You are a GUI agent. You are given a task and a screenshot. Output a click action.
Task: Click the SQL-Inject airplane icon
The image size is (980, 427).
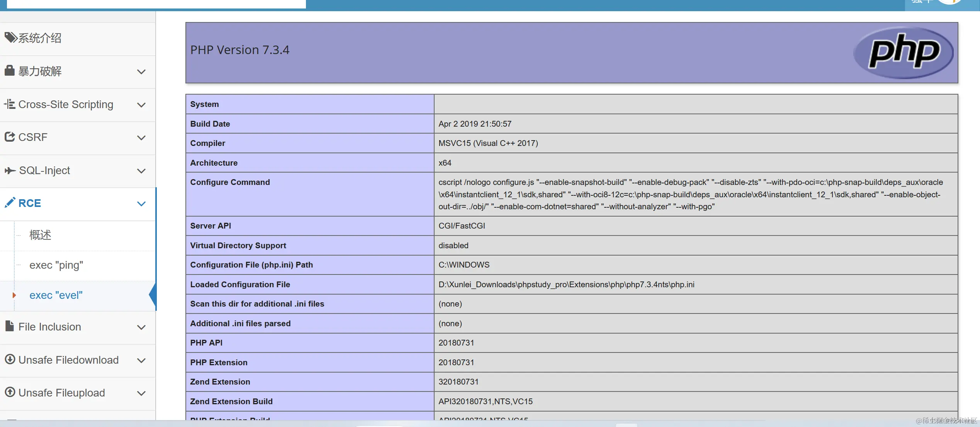pos(10,170)
